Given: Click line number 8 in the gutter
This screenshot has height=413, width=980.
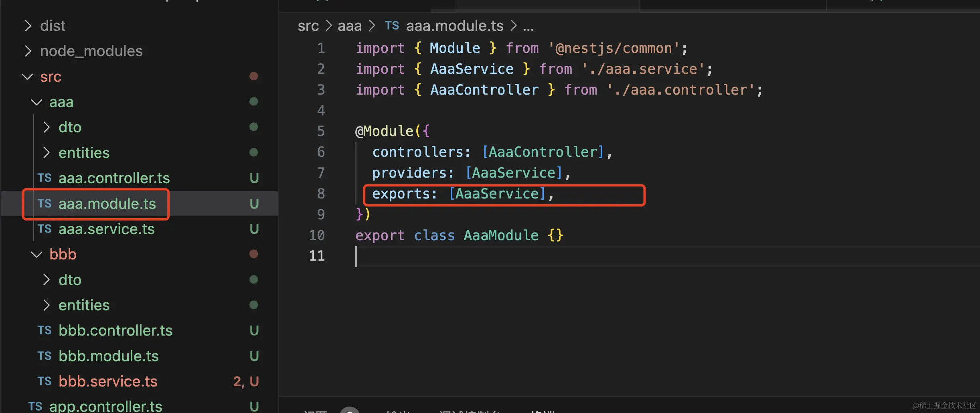Looking at the screenshot, I should 321,194.
